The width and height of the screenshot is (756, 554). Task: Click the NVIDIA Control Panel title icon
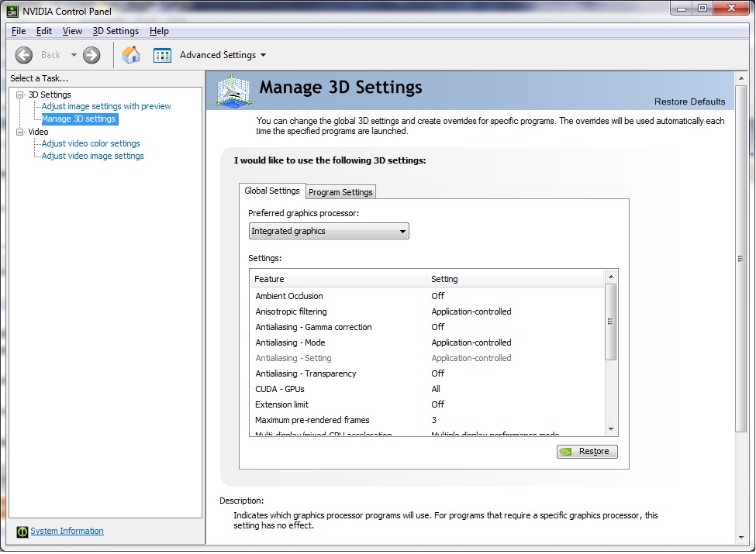coord(12,11)
